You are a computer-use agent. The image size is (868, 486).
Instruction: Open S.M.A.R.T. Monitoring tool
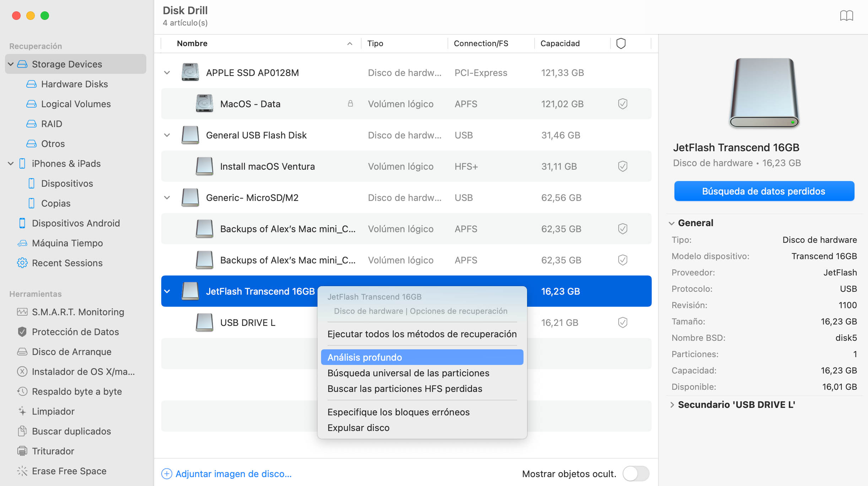[x=78, y=312]
